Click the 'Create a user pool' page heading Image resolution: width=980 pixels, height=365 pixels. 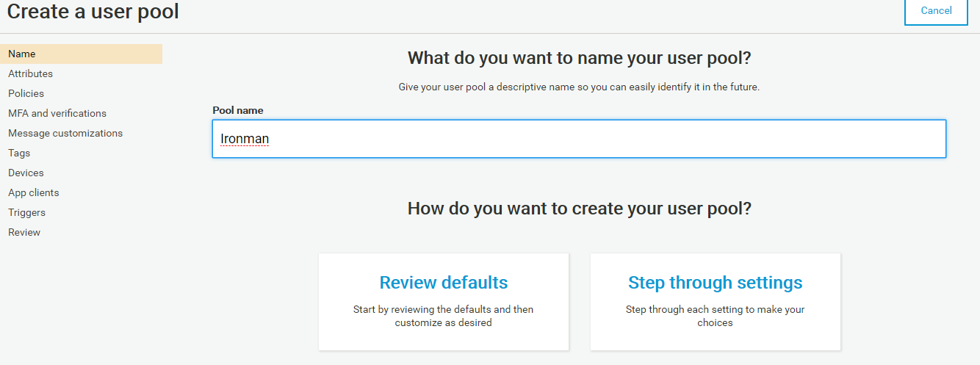[x=93, y=12]
